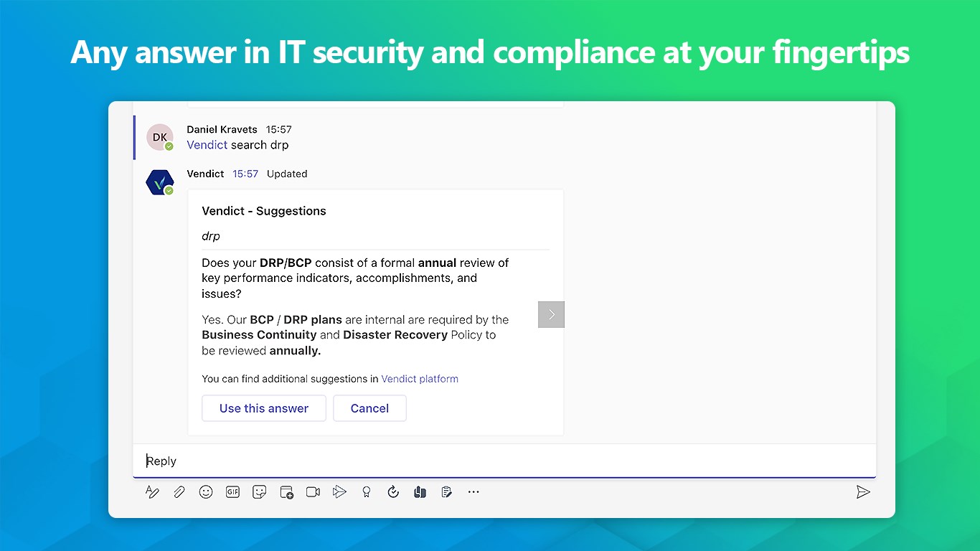Click the circular arrow Updates icon

(x=393, y=492)
